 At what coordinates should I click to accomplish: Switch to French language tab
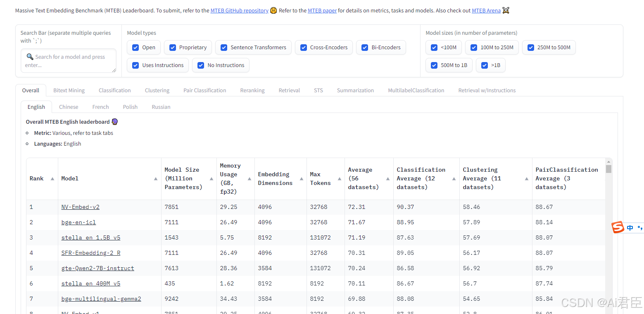click(x=100, y=107)
